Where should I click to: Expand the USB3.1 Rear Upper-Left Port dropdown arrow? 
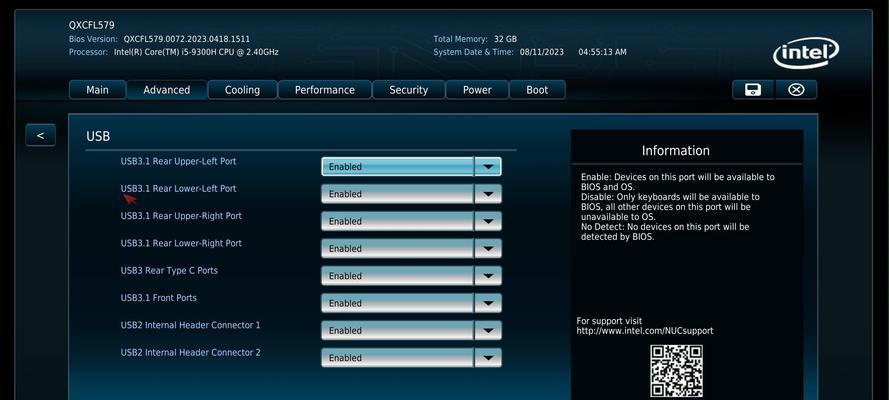488,167
